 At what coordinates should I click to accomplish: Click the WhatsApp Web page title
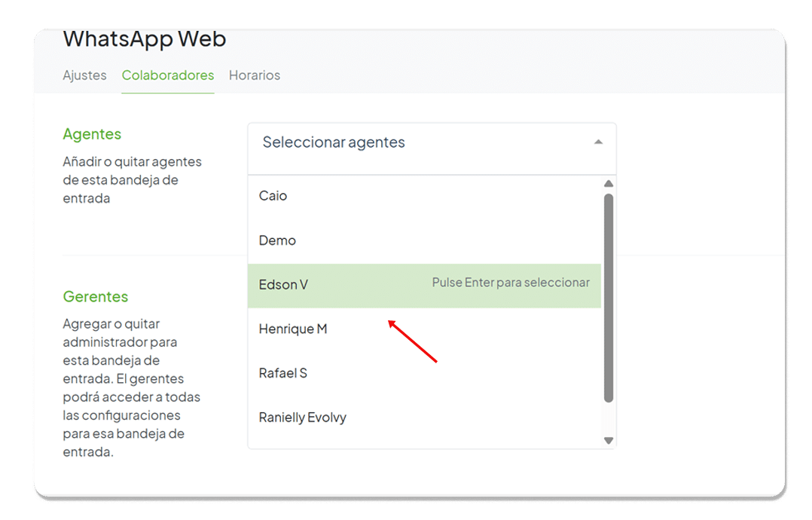pyautogui.click(x=145, y=39)
